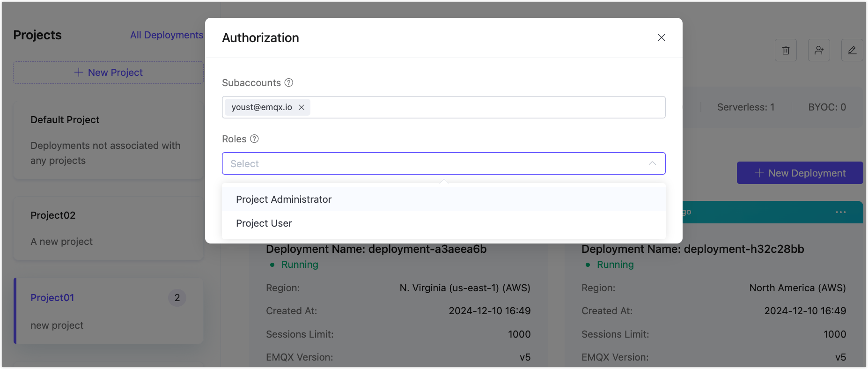The image size is (868, 369).
Task: Click the New Project button
Action: 108,73
